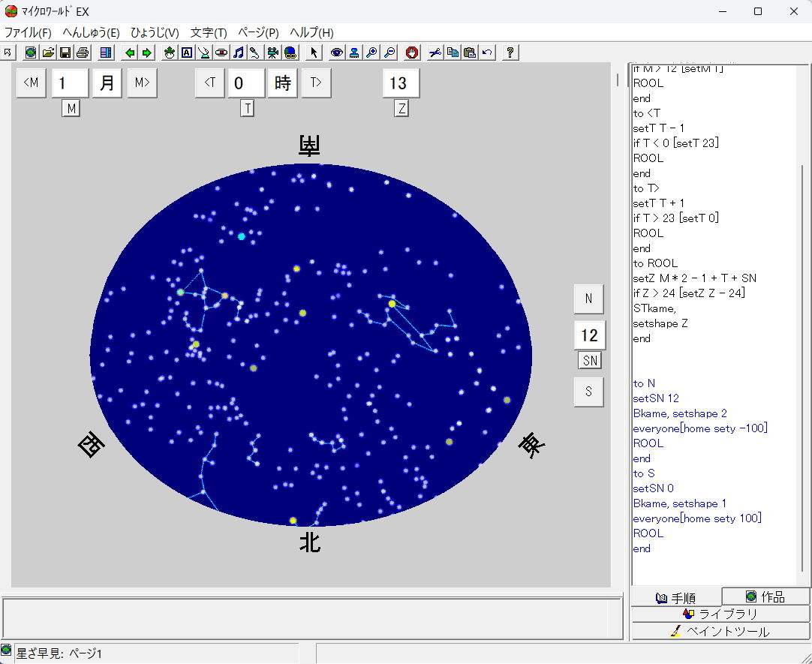Viewport: 812px width, 664px height.
Task: Add a text box with the A icon
Action: (187, 53)
